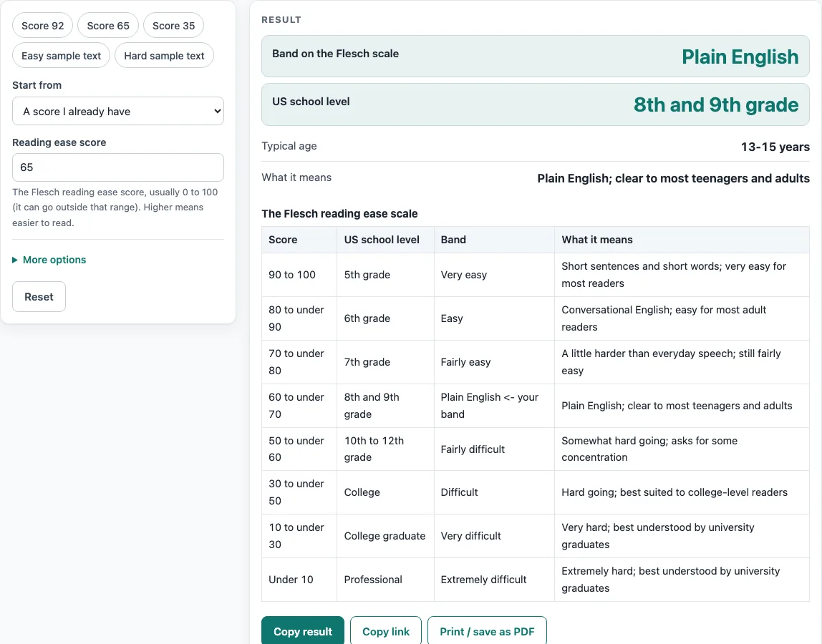This screenshot has height=644, width=822.
Task: Pick the Score 35 preset chip
Action: 173,26
